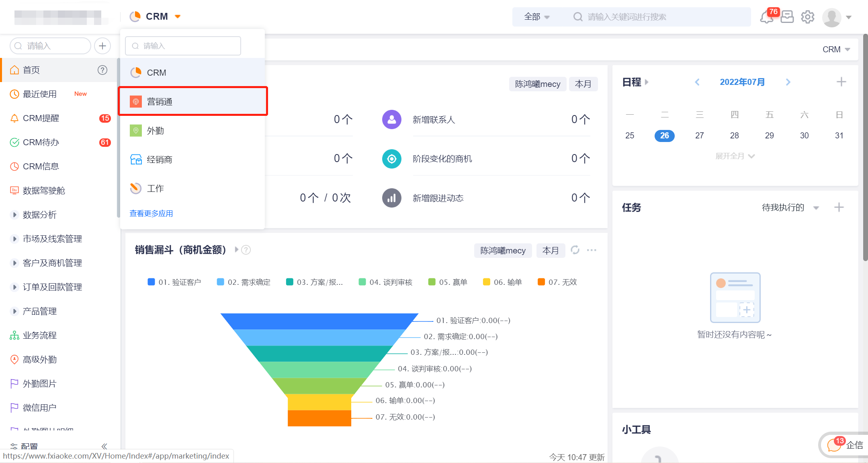Open sales funnel more options ellipsis
The height and width of the screenshot is (463, 868).
(x=592, y=250)
